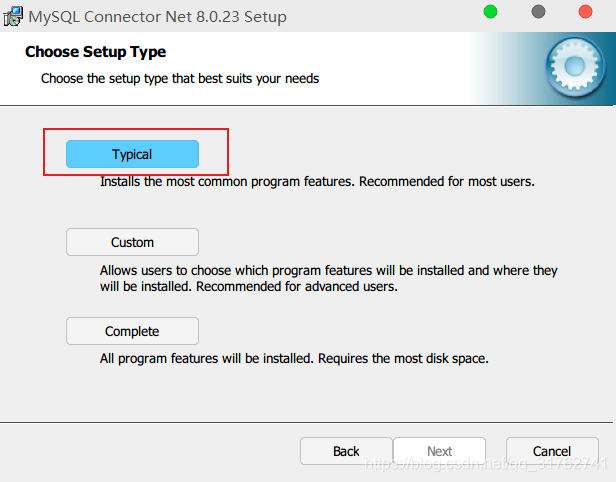Choose the Typical setup type
Viewport: 616px width, 482px height.
[132, 154]
